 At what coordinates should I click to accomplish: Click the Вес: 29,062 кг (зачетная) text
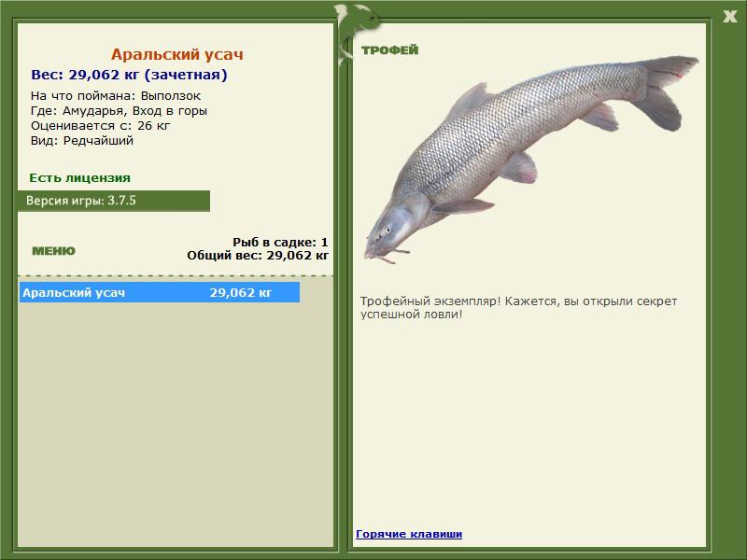coord(129,75)
